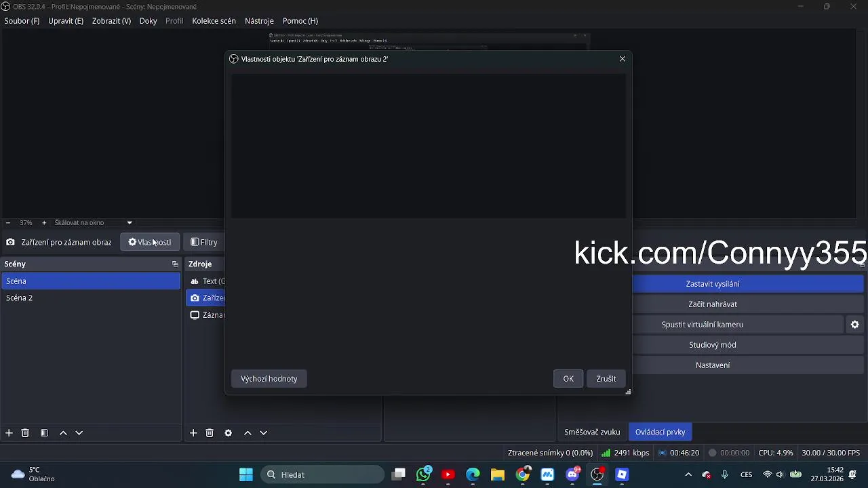Start recording with Začít nahrávat

(x=713, y=304)
